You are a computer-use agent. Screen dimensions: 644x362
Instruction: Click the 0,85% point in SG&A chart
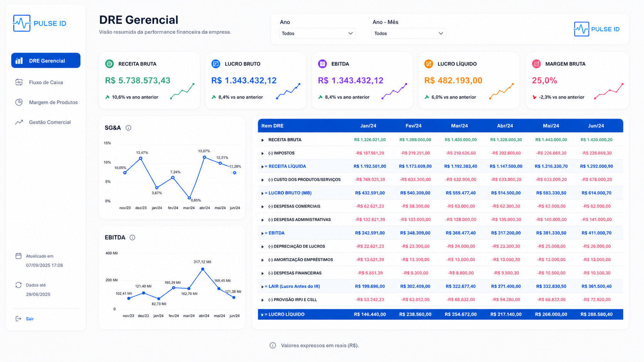pyautogui.click(x=189, y=198)
